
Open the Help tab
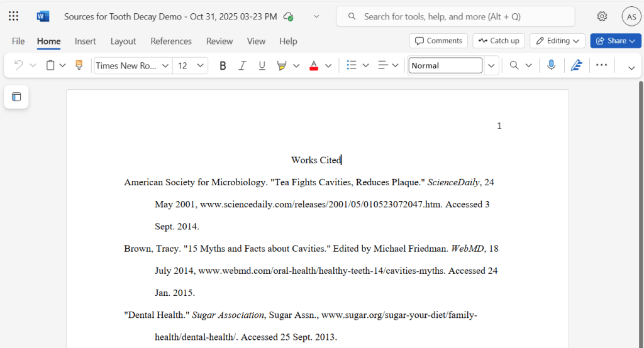(x=288, y=41)
